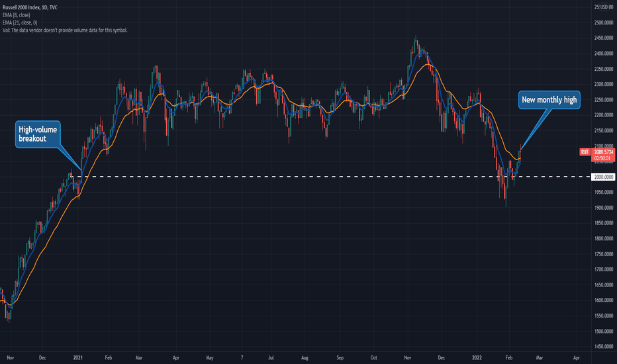Select the EMA (21, close, 0) indicator legend
617x364 pixels.
(20, 23)
